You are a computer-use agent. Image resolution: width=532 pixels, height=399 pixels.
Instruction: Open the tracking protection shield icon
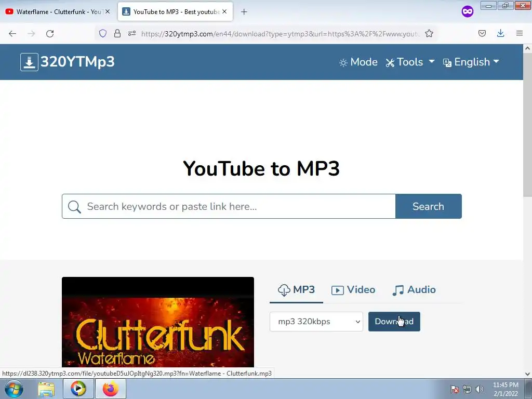[x=103, y=33]
